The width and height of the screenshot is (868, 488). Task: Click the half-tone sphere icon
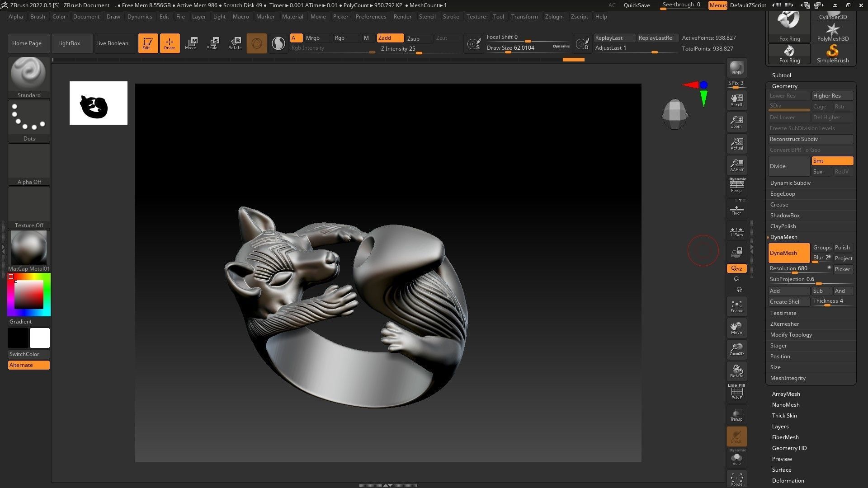(278, 43)
